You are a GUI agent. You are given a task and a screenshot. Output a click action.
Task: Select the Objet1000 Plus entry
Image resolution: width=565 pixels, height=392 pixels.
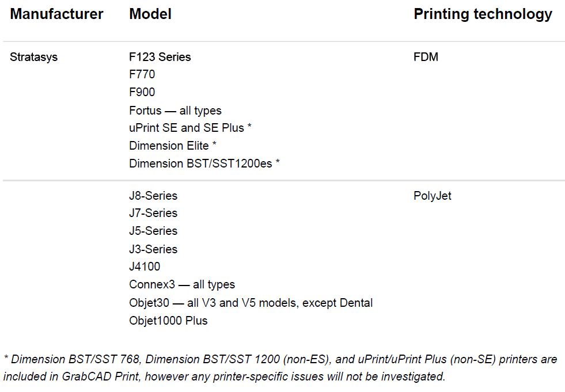pyautogui.click(x=168, y=321)
